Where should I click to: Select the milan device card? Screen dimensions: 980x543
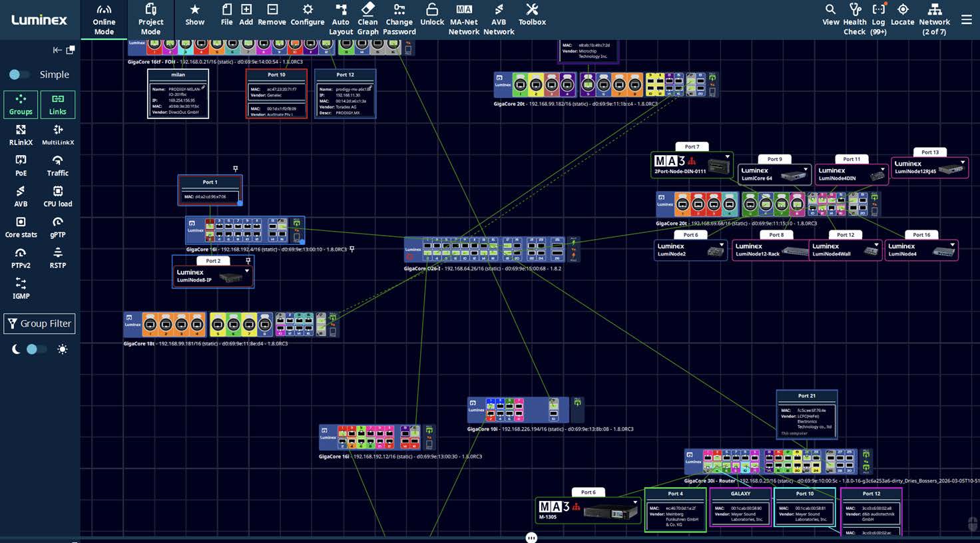pyautogui.click(x=178, y=94)
